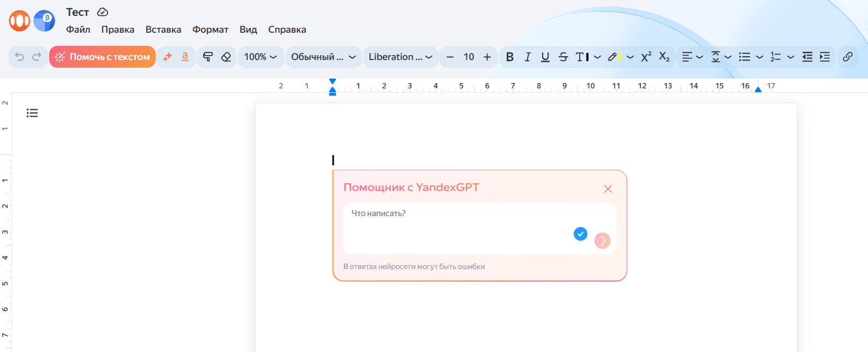Send the prompt with the arrow button
Screen dimensions: 868x352
603,241
